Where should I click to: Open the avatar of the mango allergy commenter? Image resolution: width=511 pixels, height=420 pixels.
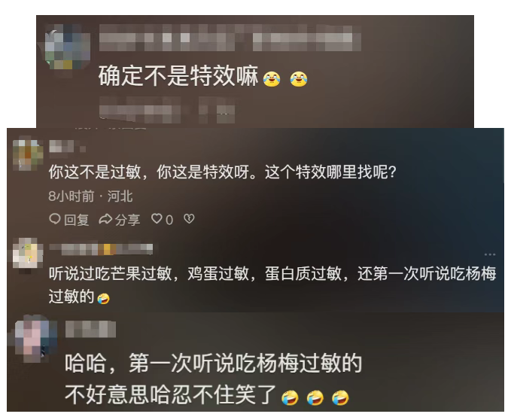click(28, 253)
